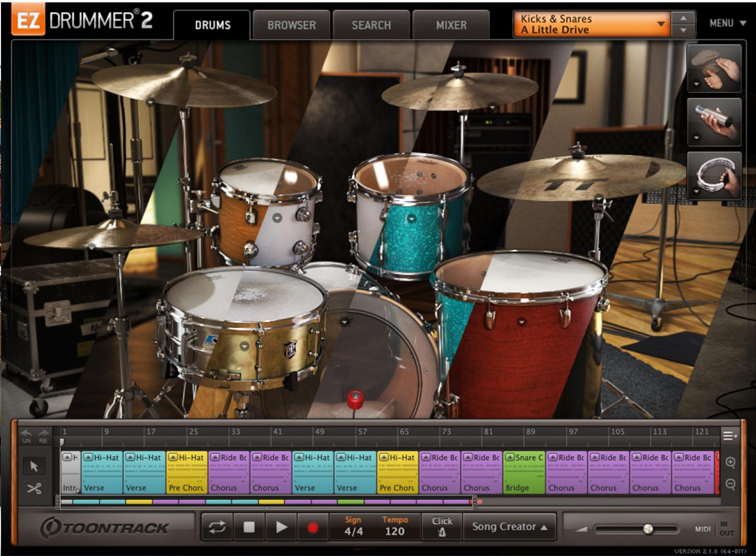Click the Undo icon in the timeline
The width and height of the screenshot is (756, 556).
(25, 433)
